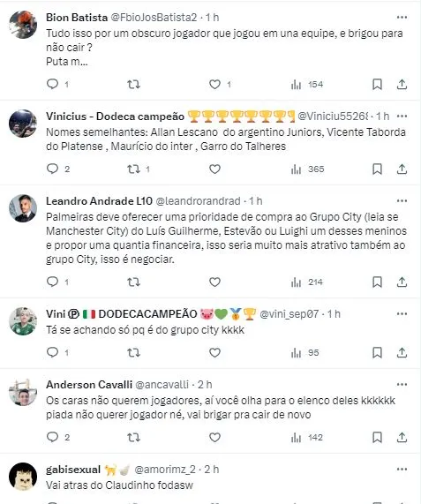Share Leandro Andrade L10's tweet
Image resolution: width=421 pixels, height=504 pixels.
(402, 282)
